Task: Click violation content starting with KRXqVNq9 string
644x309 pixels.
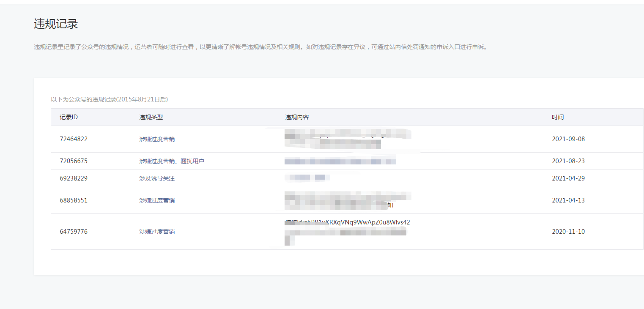Action: tap(348, 223)
